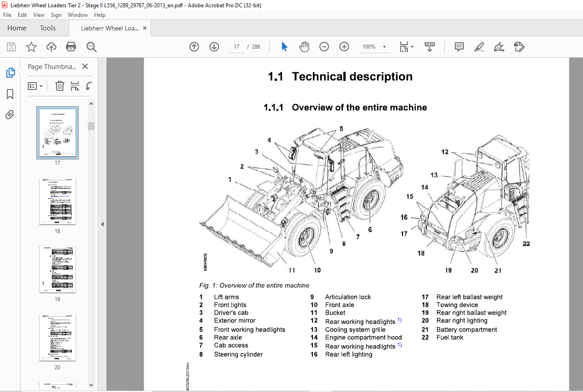
Task: Go to next page arrow
Action: point(214,47)
